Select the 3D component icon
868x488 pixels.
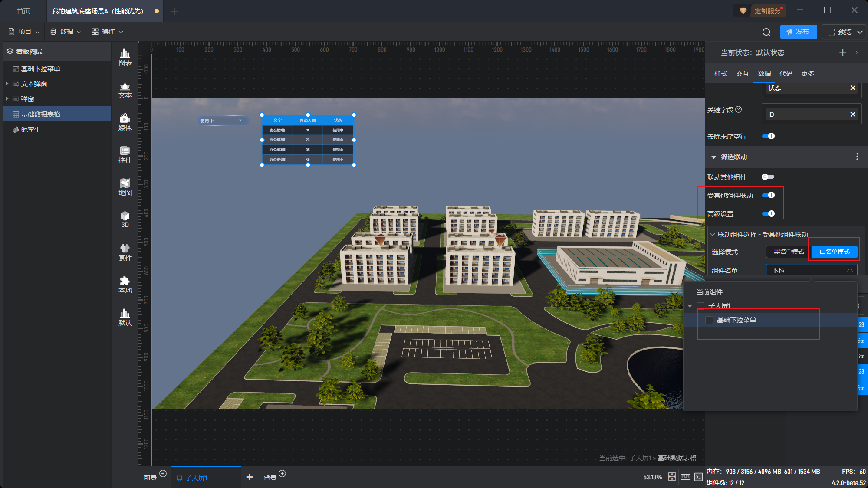(x=125, y=219)
